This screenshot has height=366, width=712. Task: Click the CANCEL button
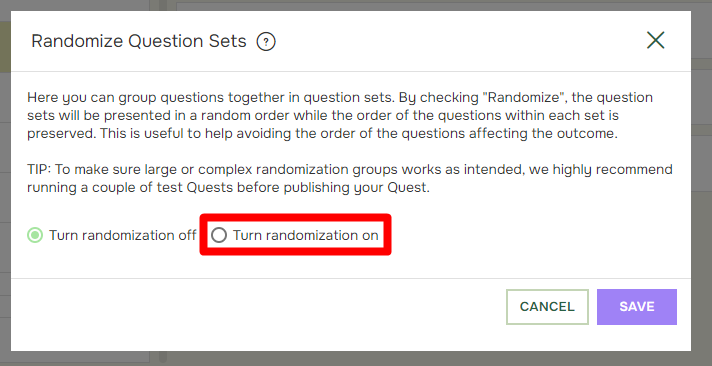[x=547, y=307]
